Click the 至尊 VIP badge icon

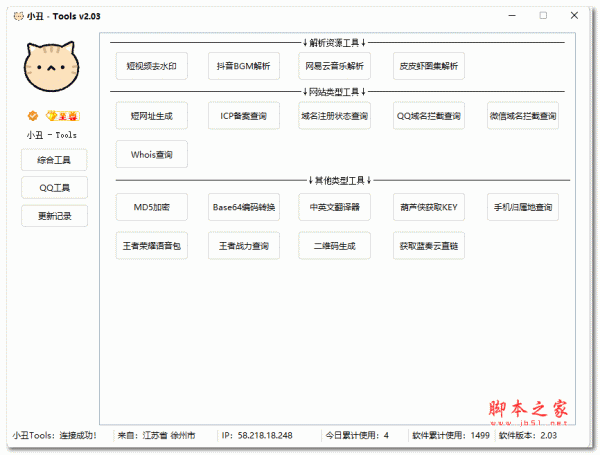tap(63, 116)
